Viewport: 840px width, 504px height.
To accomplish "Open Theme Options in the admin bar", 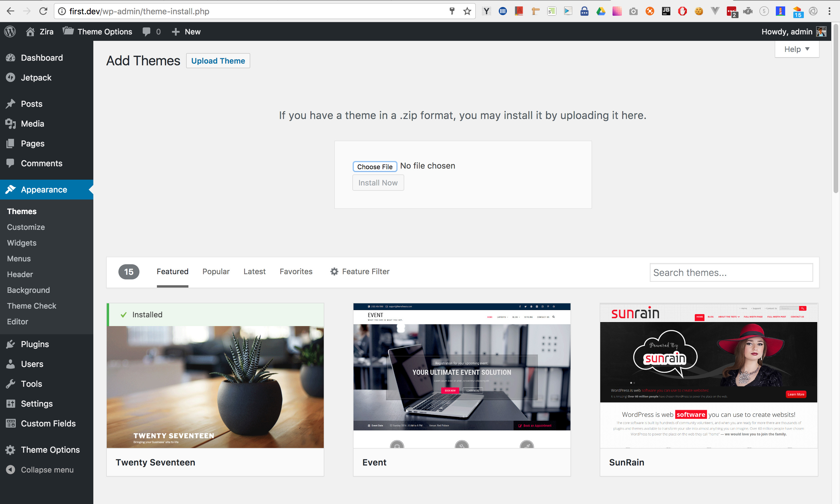I will 97,32.
